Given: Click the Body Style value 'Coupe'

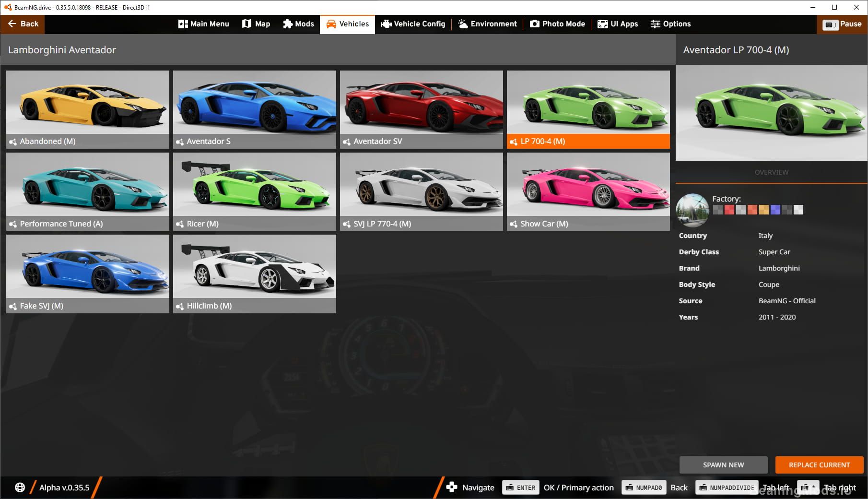Looking at the screenshot, I should pyautogui.click(x=769, y=285).
